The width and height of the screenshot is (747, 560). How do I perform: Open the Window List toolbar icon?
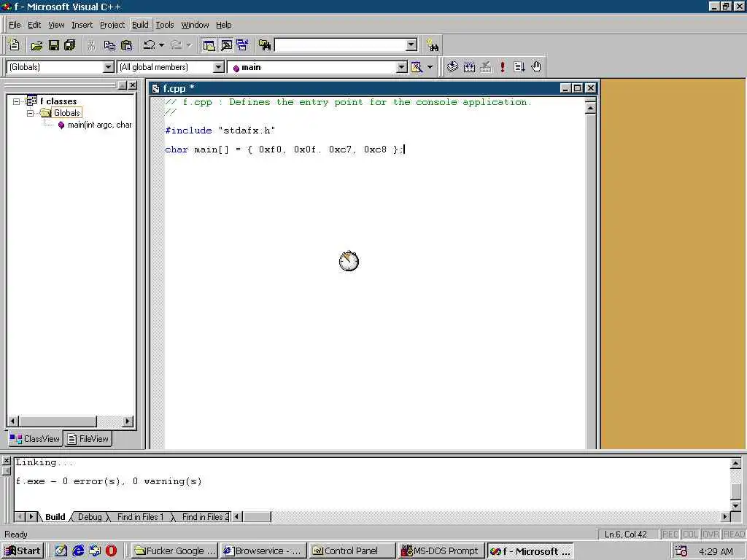242,45
